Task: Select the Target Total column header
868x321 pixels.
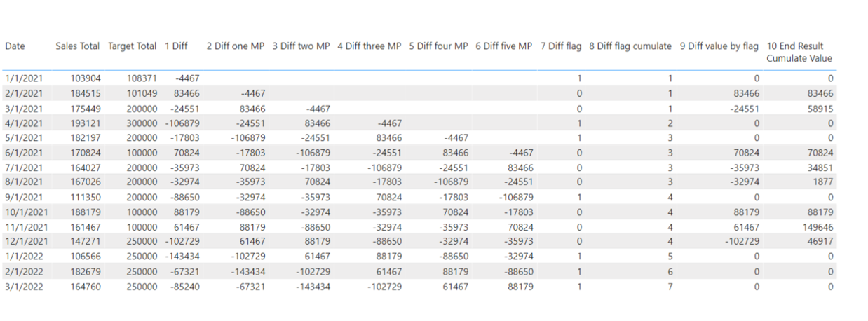Action: (133, 46)
